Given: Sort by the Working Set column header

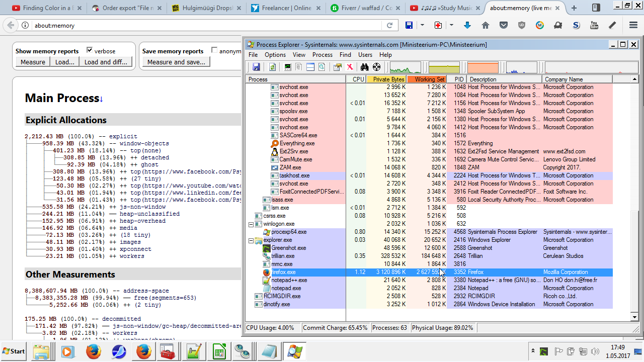Looking at the screenshot, I should pyautogui.click(x=426, y=79).
